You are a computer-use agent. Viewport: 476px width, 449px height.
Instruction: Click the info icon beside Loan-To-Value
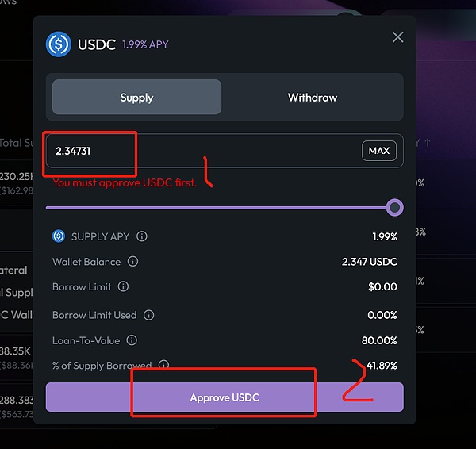[131, 340]
